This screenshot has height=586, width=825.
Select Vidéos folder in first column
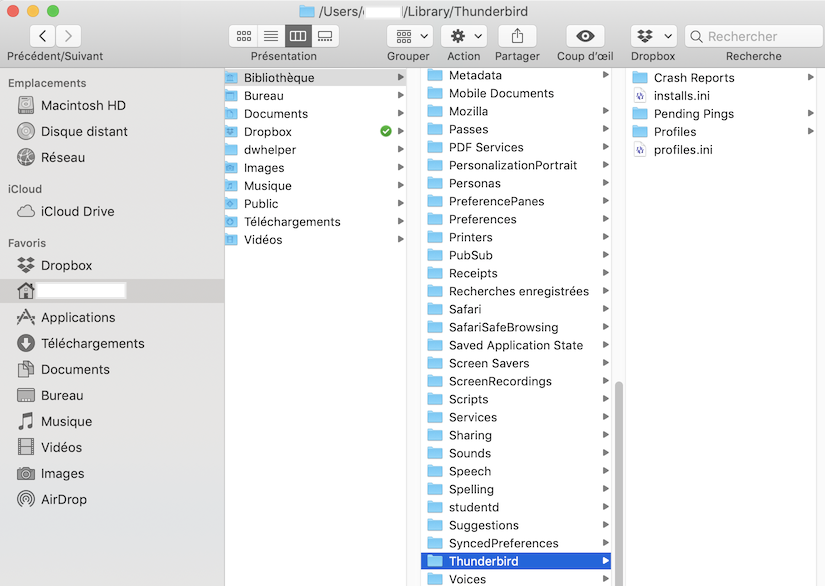[x=315, y=240]
